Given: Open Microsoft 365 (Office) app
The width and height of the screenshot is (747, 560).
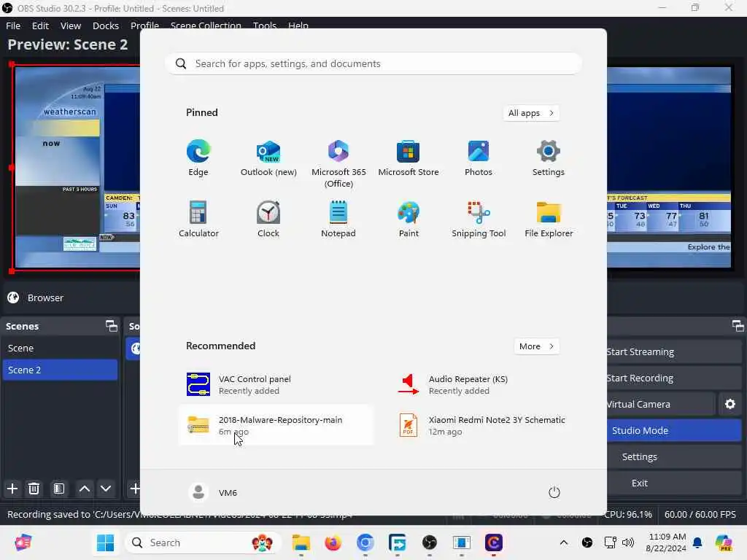Looking at the screenshot, I should coord(338,164).
